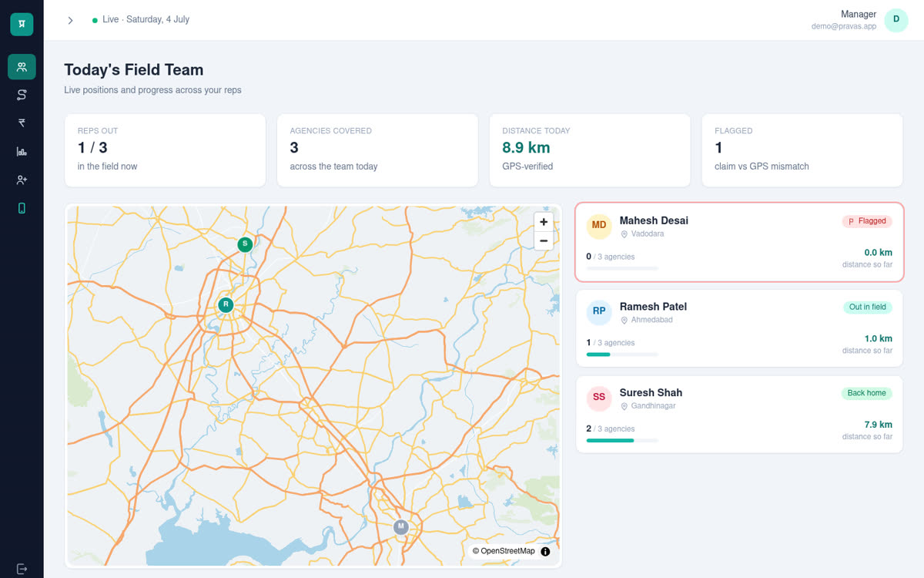
Task: Open the bar chart reports icon
Action: point(22,151)
